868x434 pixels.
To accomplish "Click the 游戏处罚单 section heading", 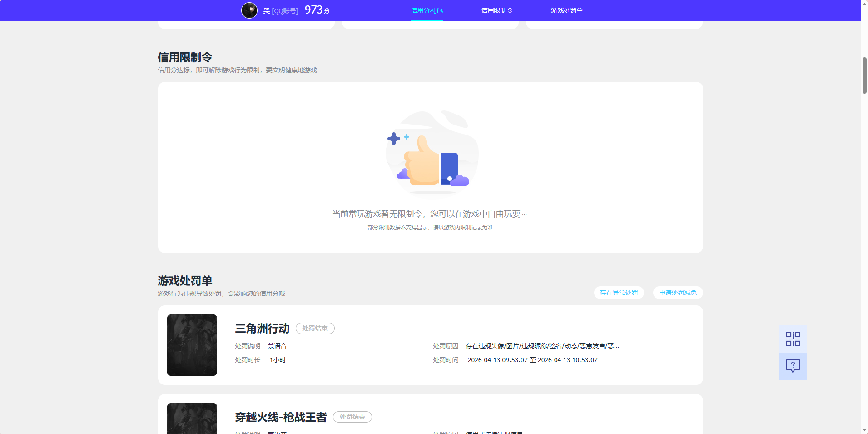I will point(185,281).
